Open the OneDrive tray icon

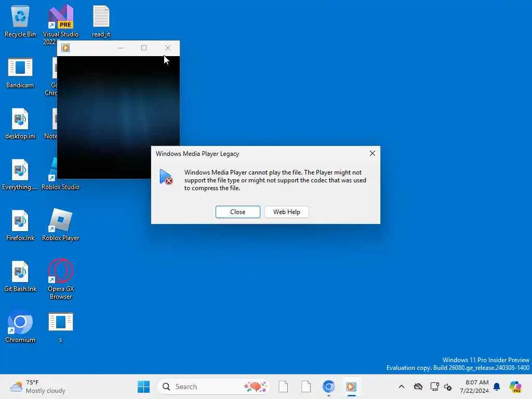(418, 387)
